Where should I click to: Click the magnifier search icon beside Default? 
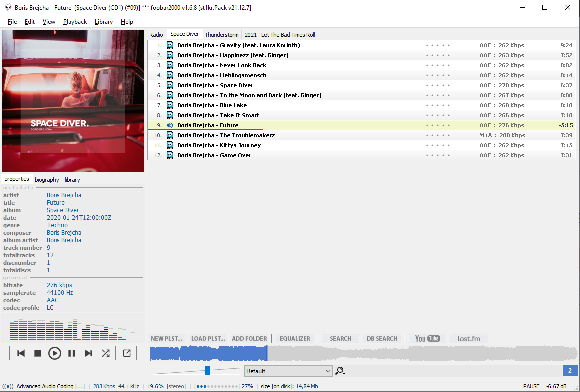(340, 371)
